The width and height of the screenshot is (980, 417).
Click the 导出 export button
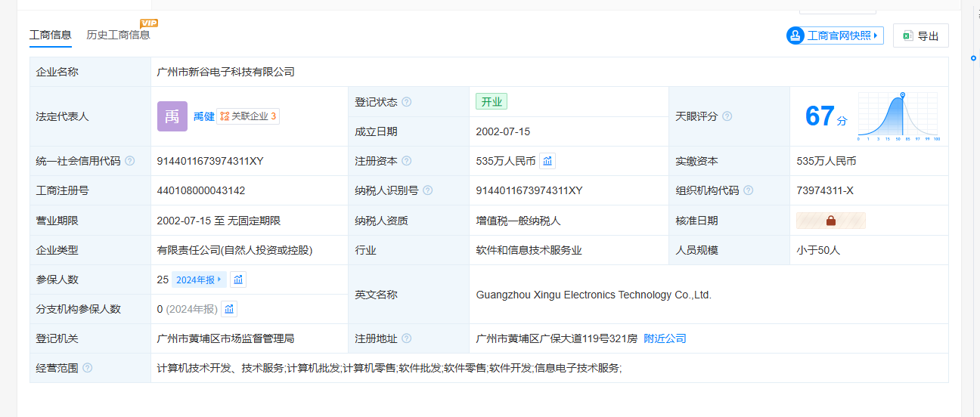click(920, 36)
